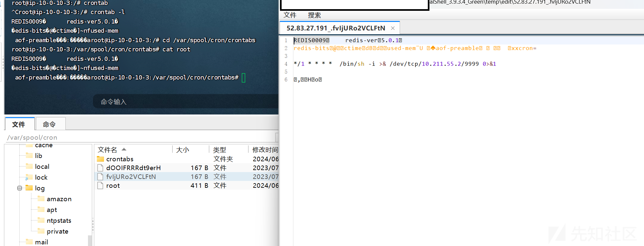
Task: Select the apt folder in tree
Action: pyautogui.click(x=52, y=210)
